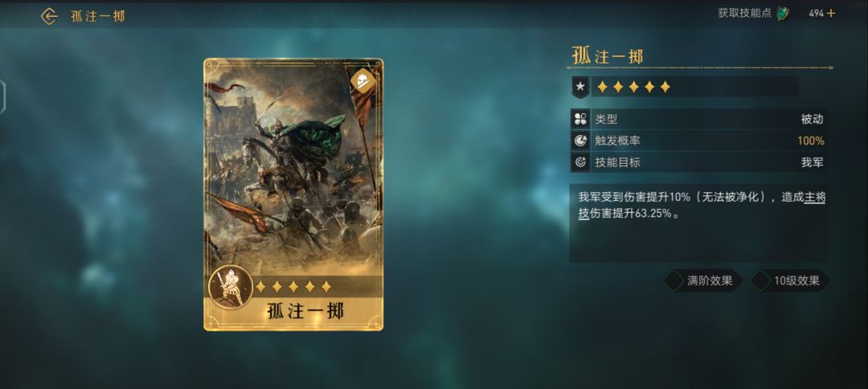Viewport: 868px width, 389px height.
Task: Click the back arrow icon
Action: coord(49,17)
